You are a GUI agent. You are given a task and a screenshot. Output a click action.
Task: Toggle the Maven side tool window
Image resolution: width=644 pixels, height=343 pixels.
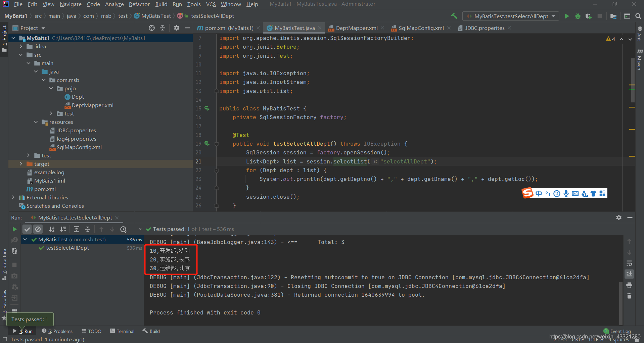pos(639,59)
